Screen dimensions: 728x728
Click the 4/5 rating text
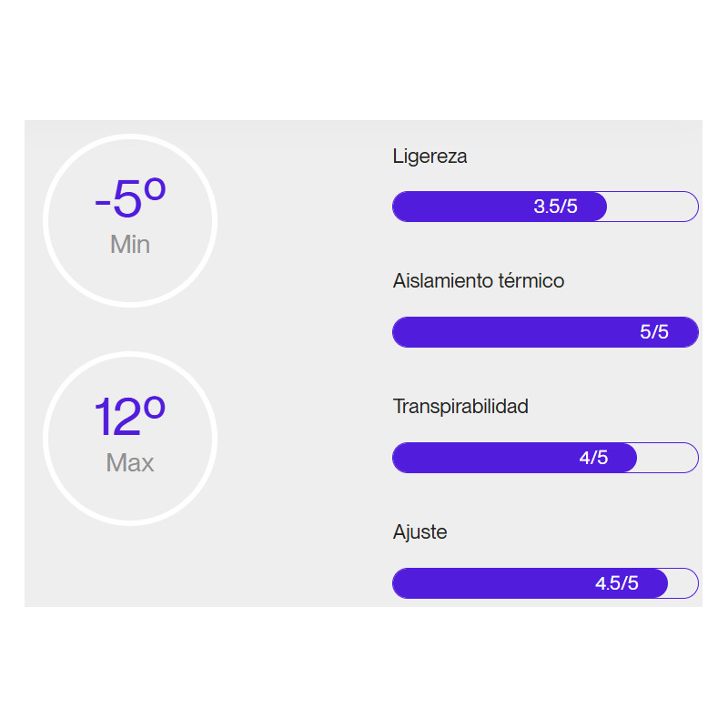pos(593,458)
